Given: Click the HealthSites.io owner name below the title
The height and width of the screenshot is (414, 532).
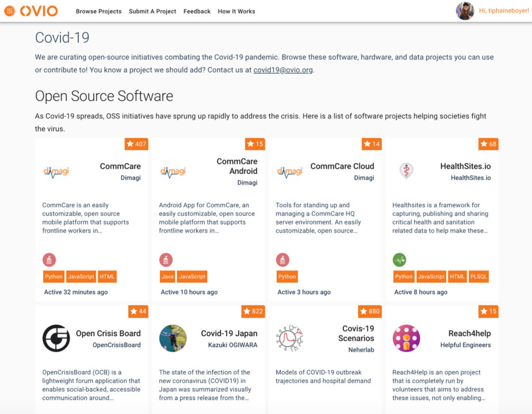Looking at the screenshot, I should tap(471, 178).
